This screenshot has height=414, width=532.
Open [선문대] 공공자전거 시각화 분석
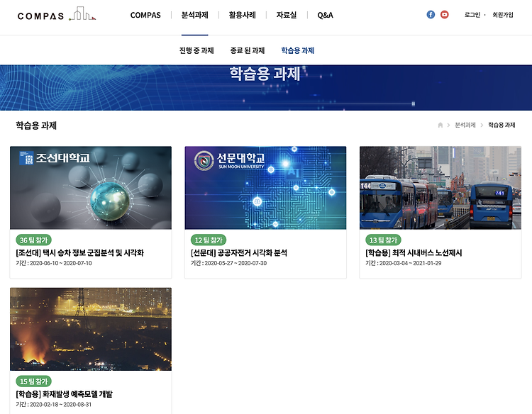coord(239,253)
